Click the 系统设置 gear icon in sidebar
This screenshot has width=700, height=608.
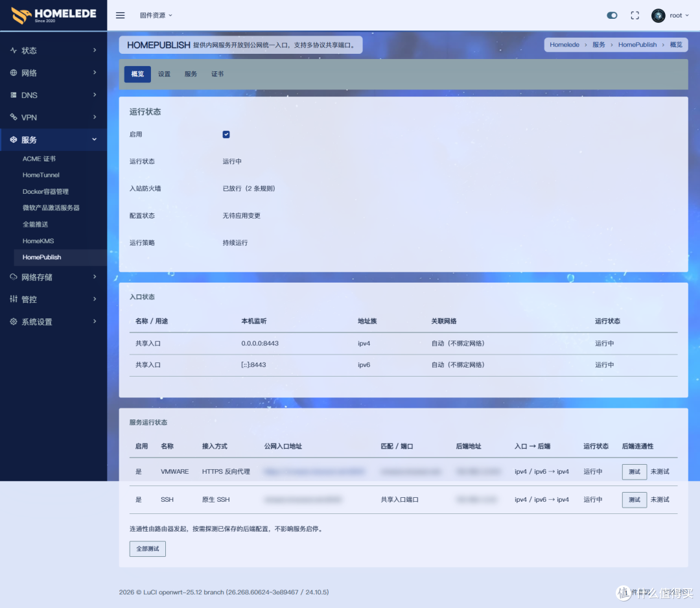click(14, 322)
